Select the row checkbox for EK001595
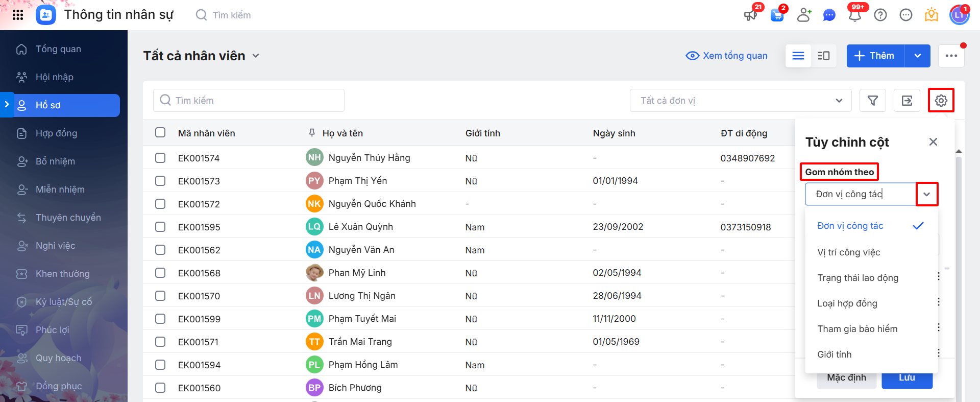The image size is (980, 402). (x=160, y=227)
